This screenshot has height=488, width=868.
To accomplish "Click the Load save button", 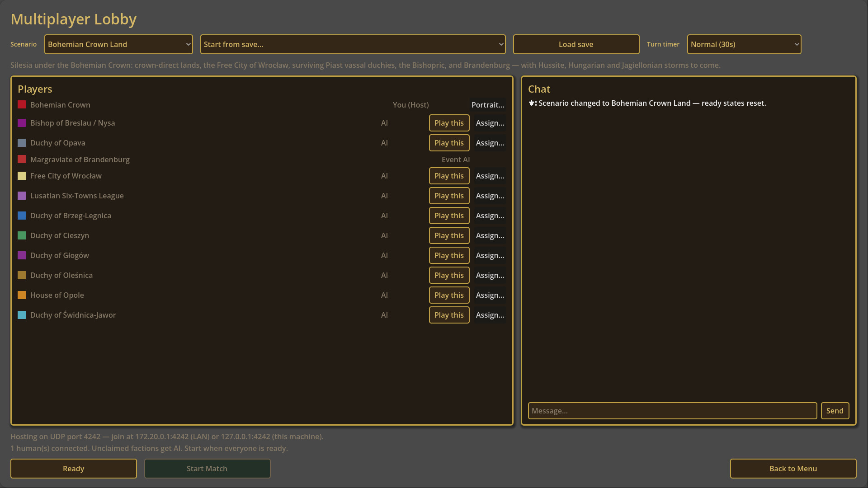I will [x=576, y=44].
